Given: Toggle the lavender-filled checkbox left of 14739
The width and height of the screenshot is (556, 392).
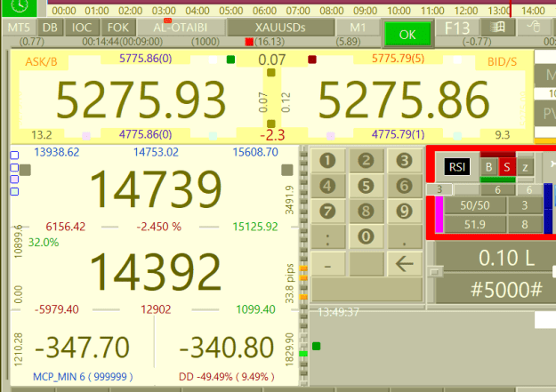Looking at the screenshot, I should coord(14,179).
